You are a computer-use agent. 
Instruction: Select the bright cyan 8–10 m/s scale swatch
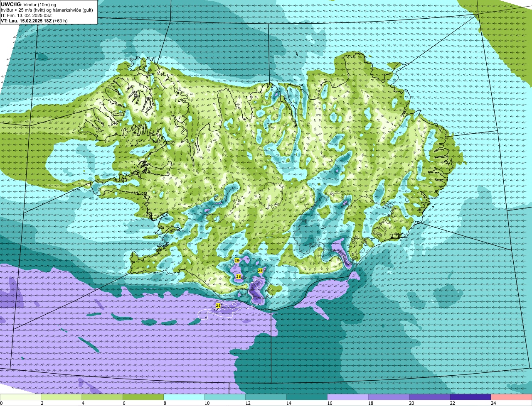pos(184,397)
